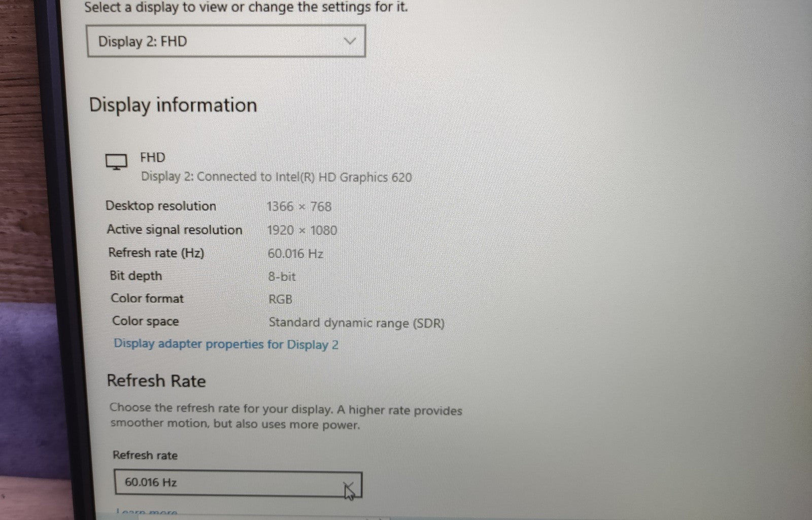Click the monitor icon beside FHD

click(x=116, y=162)
